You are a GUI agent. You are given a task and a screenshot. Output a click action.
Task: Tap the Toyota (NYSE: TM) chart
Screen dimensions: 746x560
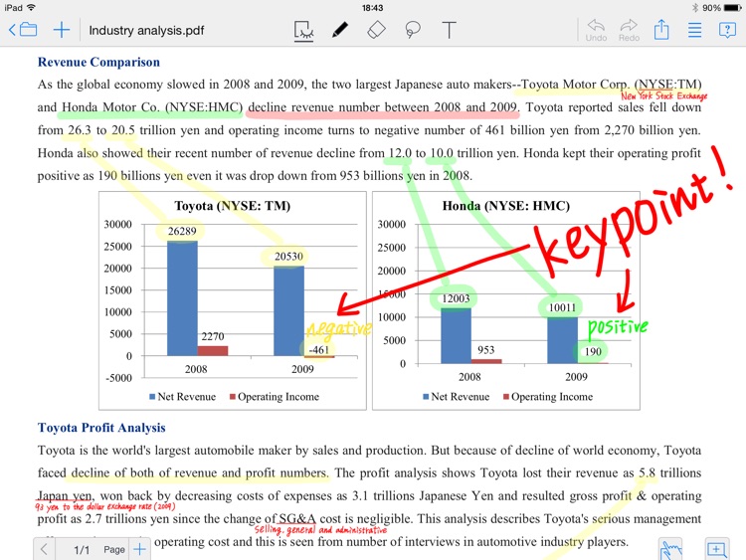[x=233, y=300]
